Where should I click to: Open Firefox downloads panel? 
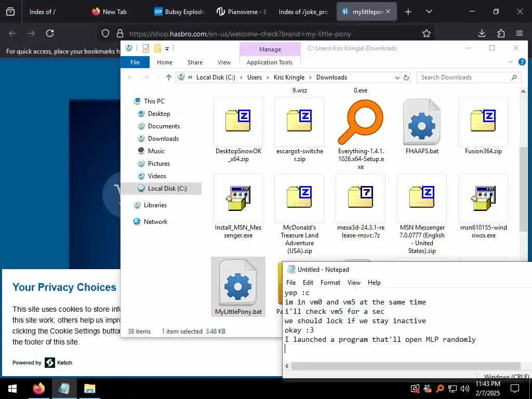pos(482,33)
